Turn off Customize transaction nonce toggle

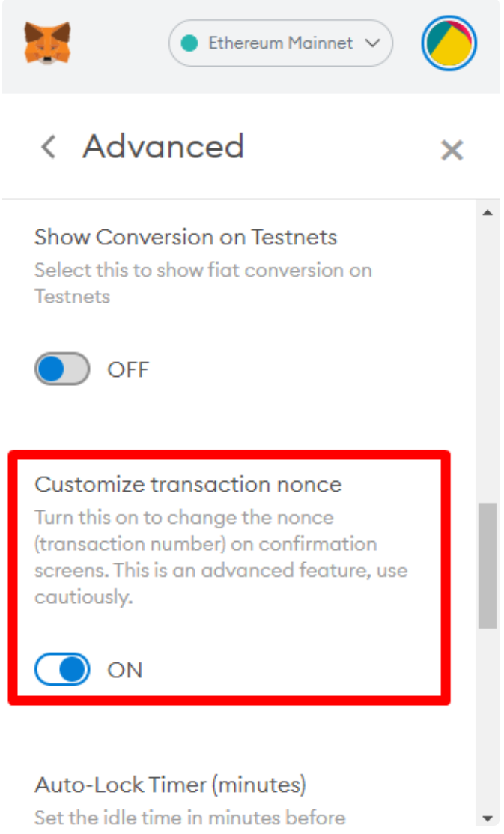pyautogui.click(x=62, y=669)
